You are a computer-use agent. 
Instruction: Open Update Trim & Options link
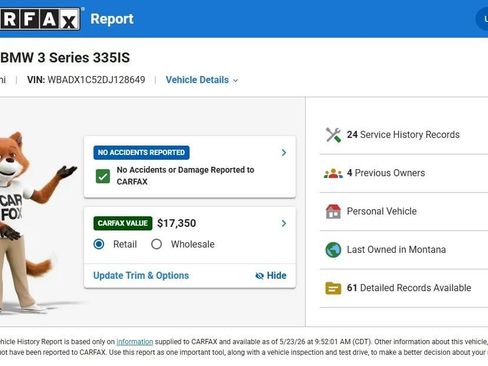coord(141,276)
